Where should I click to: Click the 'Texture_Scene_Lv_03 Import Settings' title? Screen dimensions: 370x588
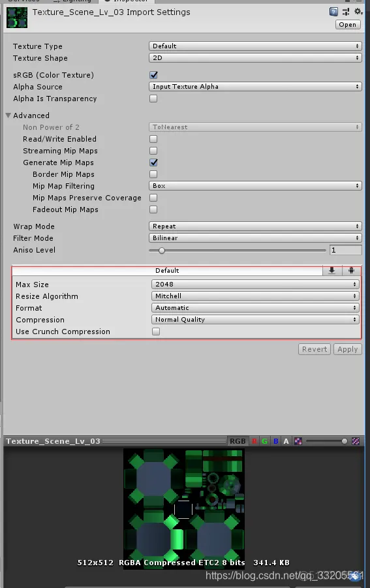coord(112,12)
